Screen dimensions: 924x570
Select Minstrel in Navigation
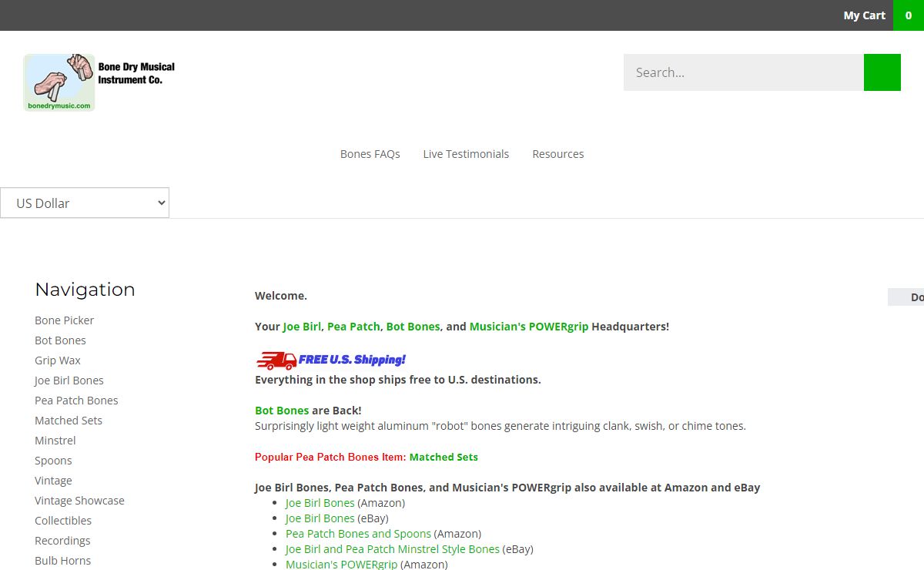pyautogui.click(x=55, y=441)
